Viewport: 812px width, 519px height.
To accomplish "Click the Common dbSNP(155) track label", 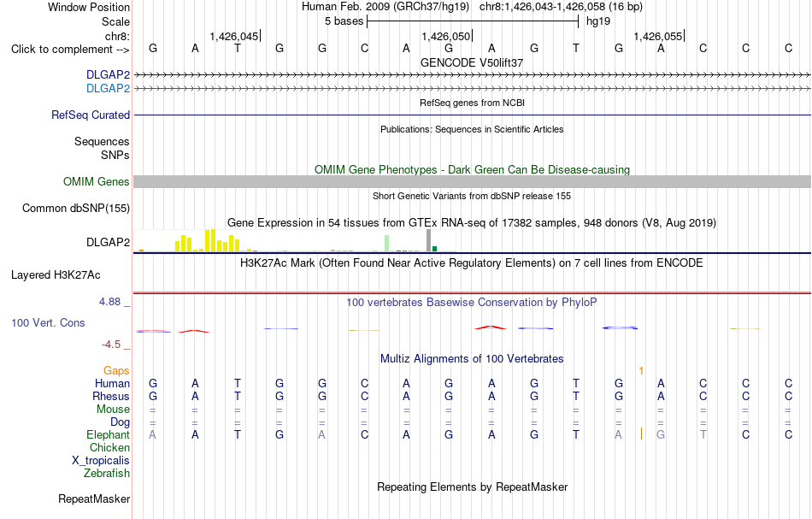I will tap(75, 209).
